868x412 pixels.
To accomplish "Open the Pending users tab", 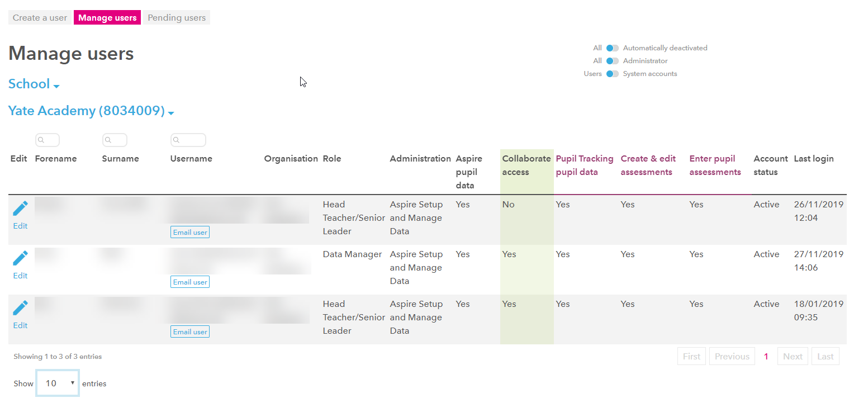I will pos(176,17).
